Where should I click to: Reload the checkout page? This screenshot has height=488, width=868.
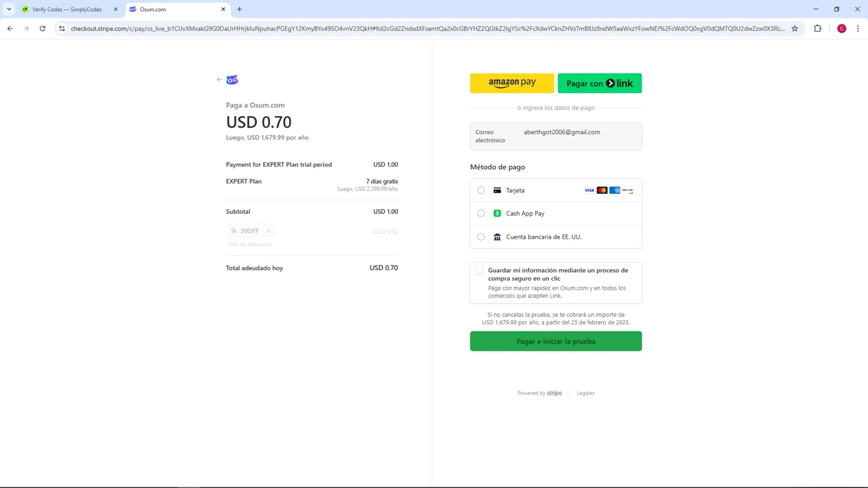pos(42,28)
